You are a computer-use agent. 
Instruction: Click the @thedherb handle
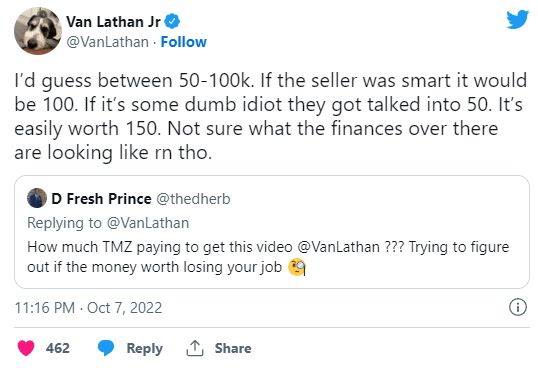coord(193,199)
